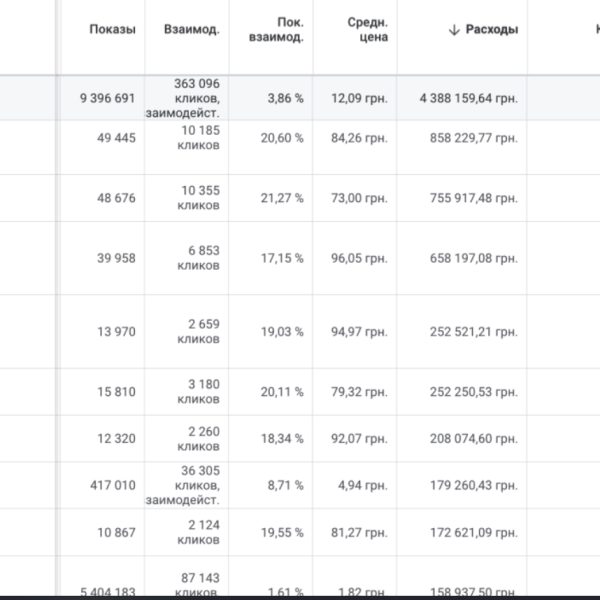Sort table by Показы column header
600x600 pixels.
111,30
